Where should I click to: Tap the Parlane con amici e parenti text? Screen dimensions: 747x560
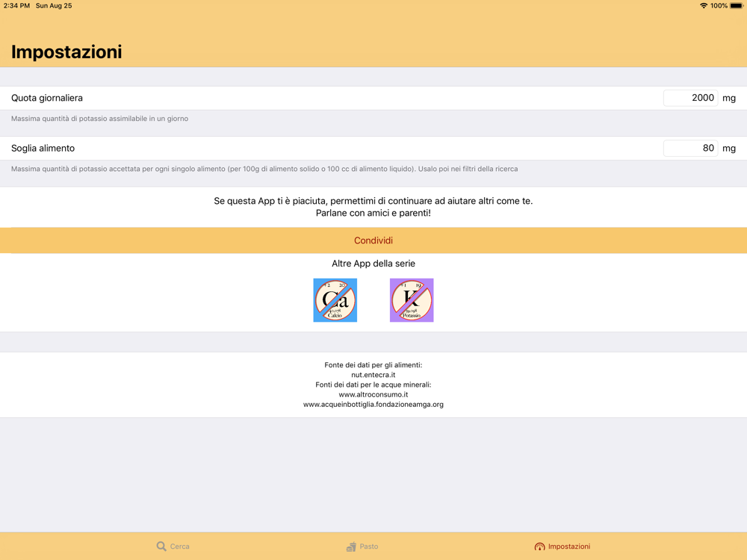point(373,213)
